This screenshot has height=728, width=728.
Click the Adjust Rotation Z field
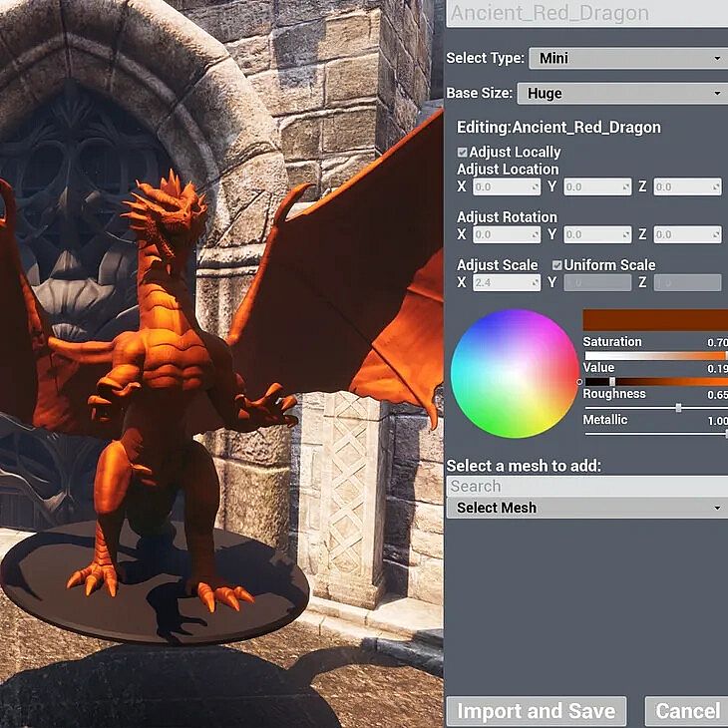[x=687, y=235]
